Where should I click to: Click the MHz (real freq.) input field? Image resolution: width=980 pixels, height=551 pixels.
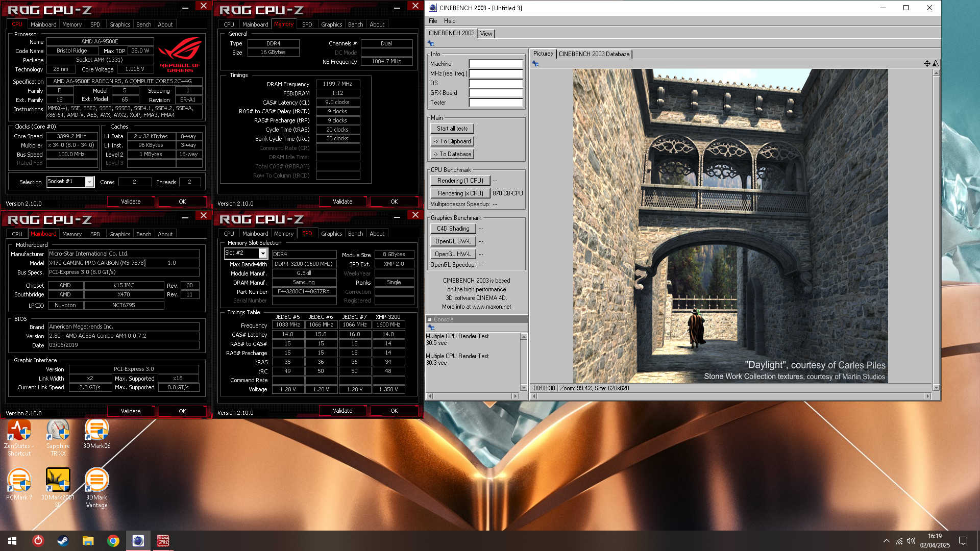click(x=496, y=74)
